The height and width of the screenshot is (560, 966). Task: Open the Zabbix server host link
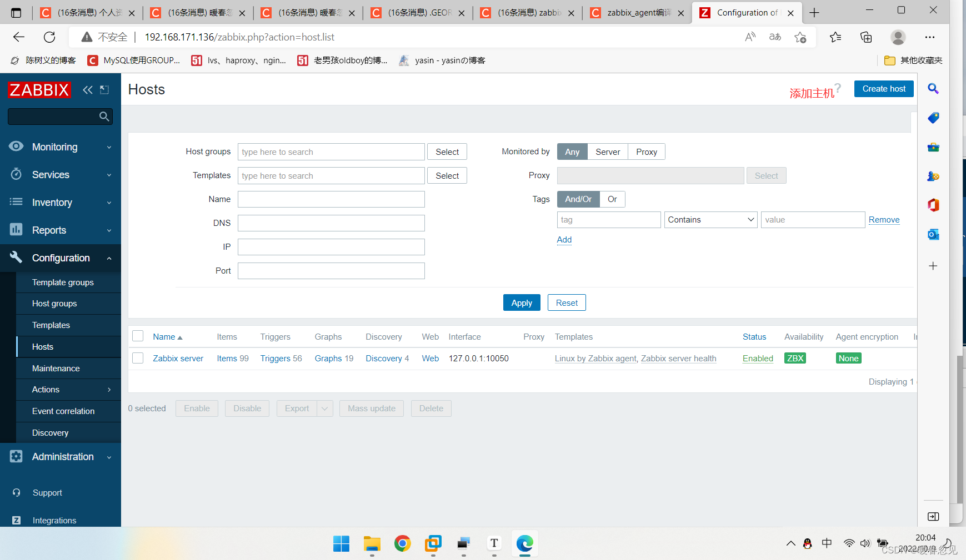click(178, 359)
